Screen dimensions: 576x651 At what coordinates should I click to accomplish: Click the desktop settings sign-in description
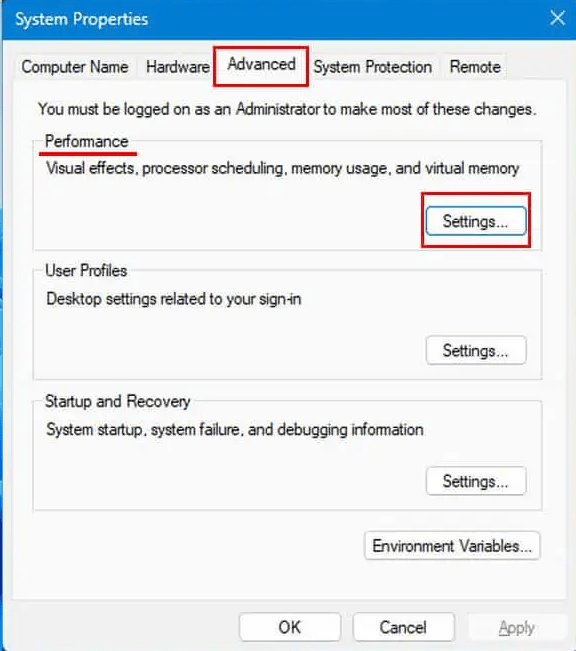click(x=174, y=299)
